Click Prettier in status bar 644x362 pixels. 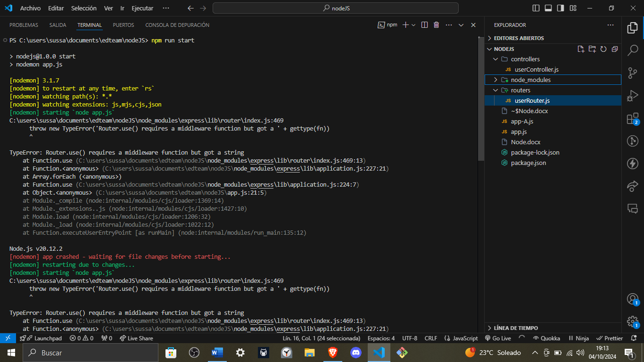610,338
